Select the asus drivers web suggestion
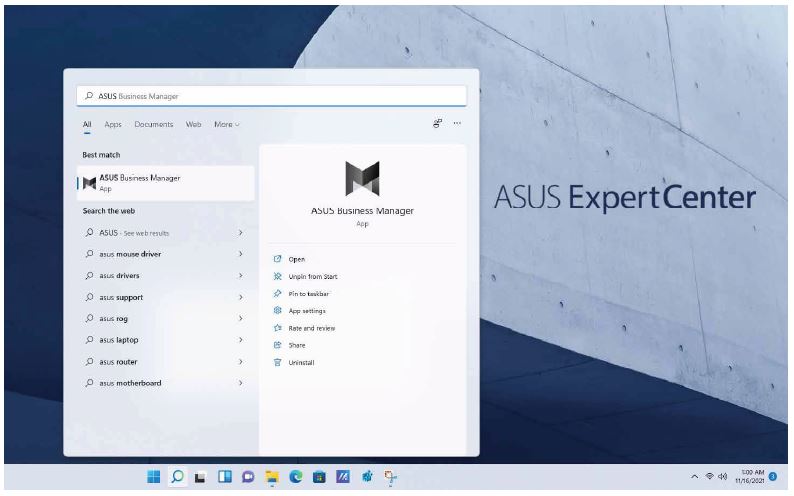 [x=121, y=276]
